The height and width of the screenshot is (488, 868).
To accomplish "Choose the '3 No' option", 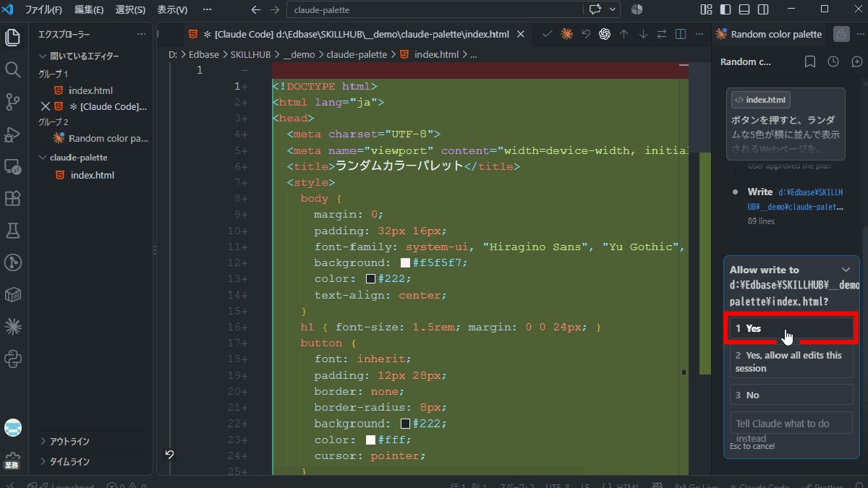I will (x=791, y=395).
